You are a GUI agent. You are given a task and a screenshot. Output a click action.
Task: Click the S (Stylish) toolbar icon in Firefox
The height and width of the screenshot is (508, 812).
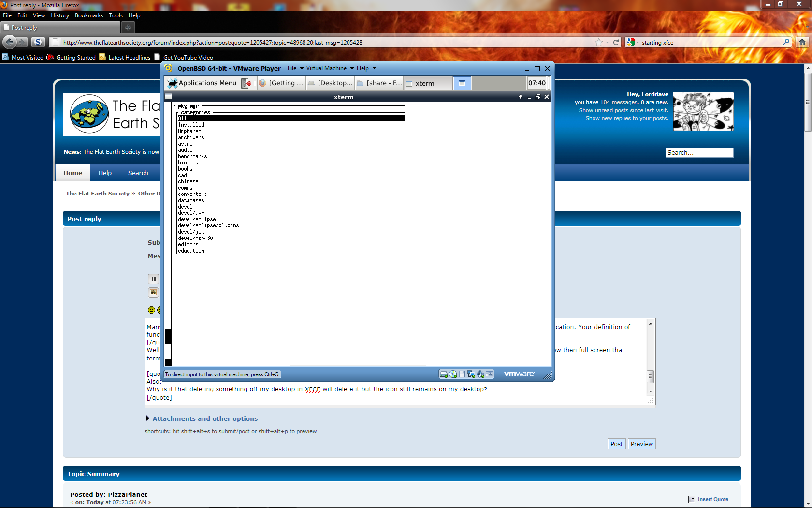click(38, 42)
